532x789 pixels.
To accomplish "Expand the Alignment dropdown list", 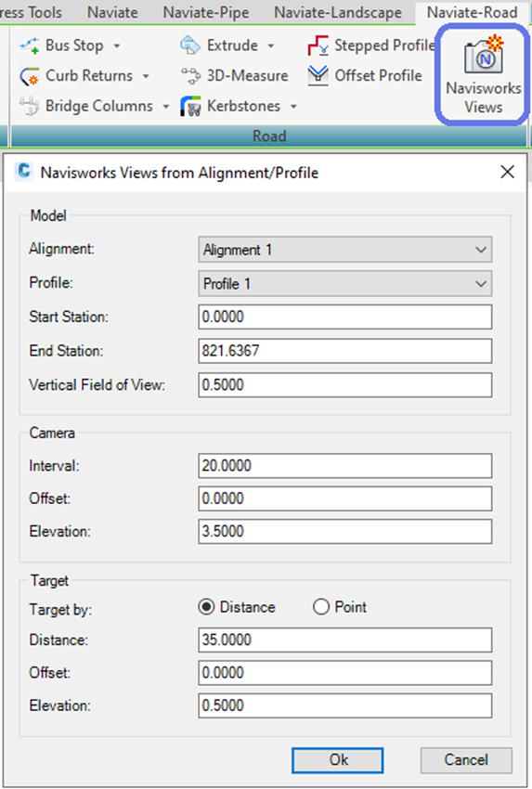I will [x=344, y=250].
